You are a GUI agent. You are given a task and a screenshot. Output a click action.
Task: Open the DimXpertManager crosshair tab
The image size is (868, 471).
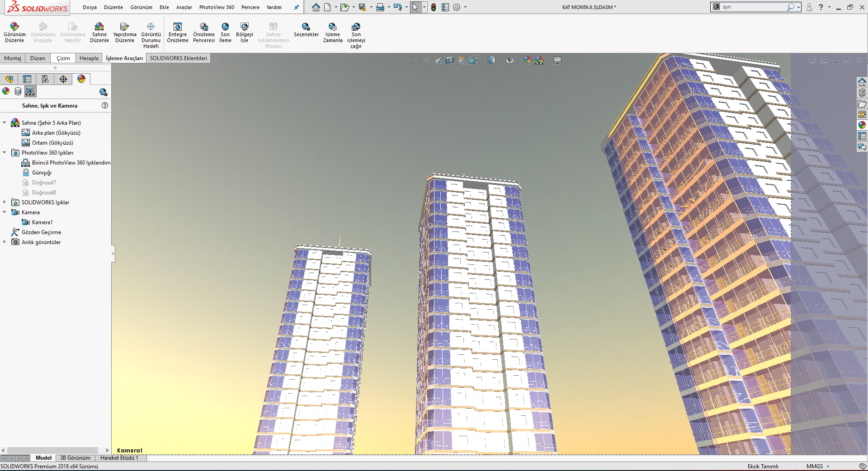(x=63, y=79)
